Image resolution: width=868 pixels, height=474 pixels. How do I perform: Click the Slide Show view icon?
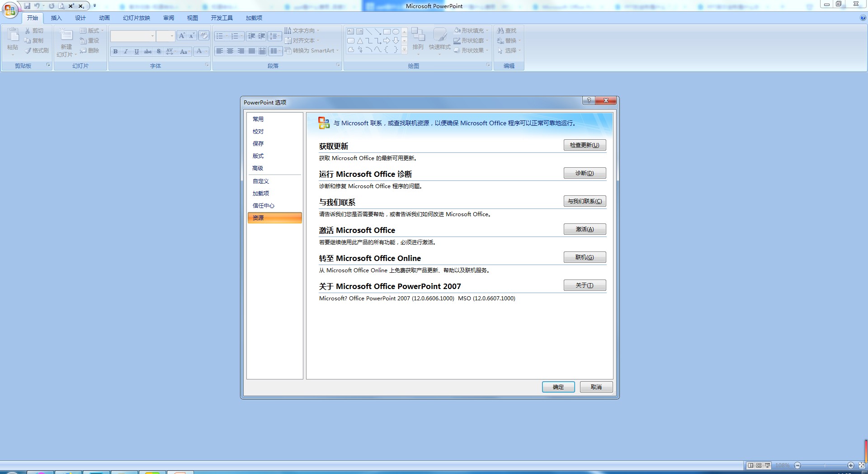[x=767, y=465]
